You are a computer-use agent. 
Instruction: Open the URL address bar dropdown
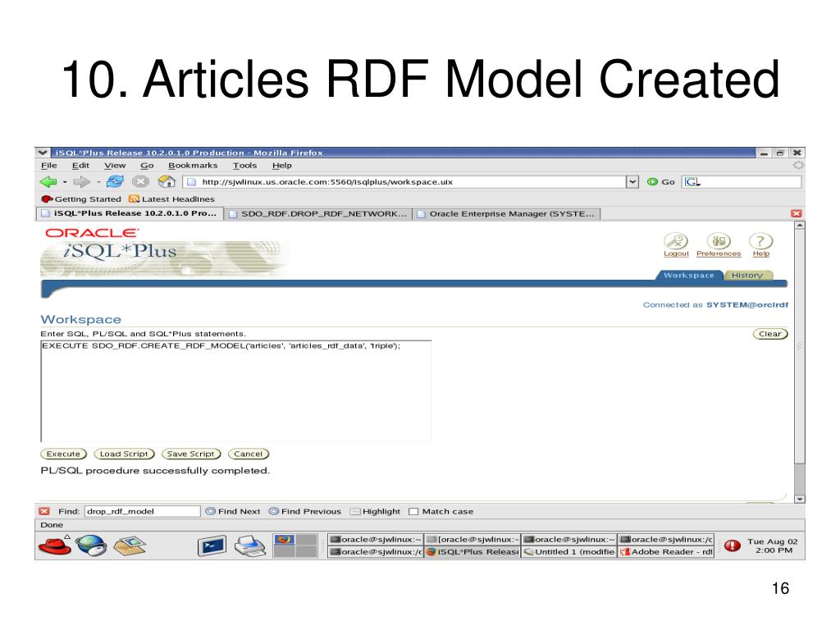[632, 182]
